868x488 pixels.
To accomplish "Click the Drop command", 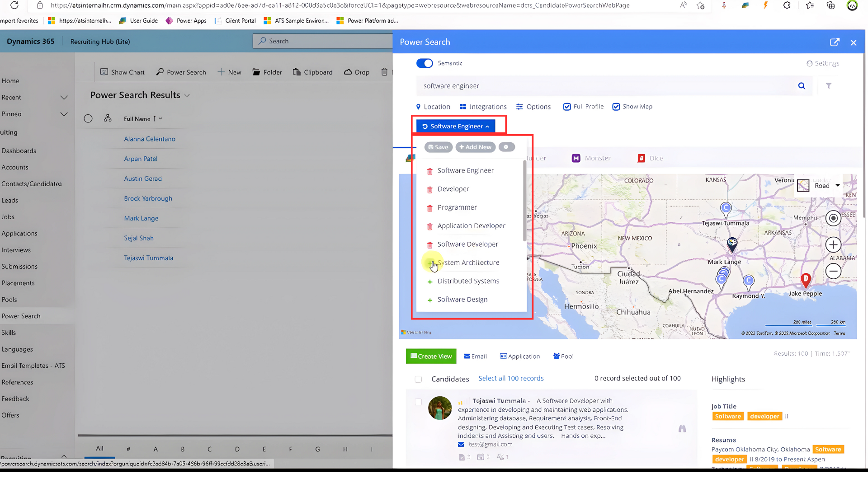I will point(357,72).
